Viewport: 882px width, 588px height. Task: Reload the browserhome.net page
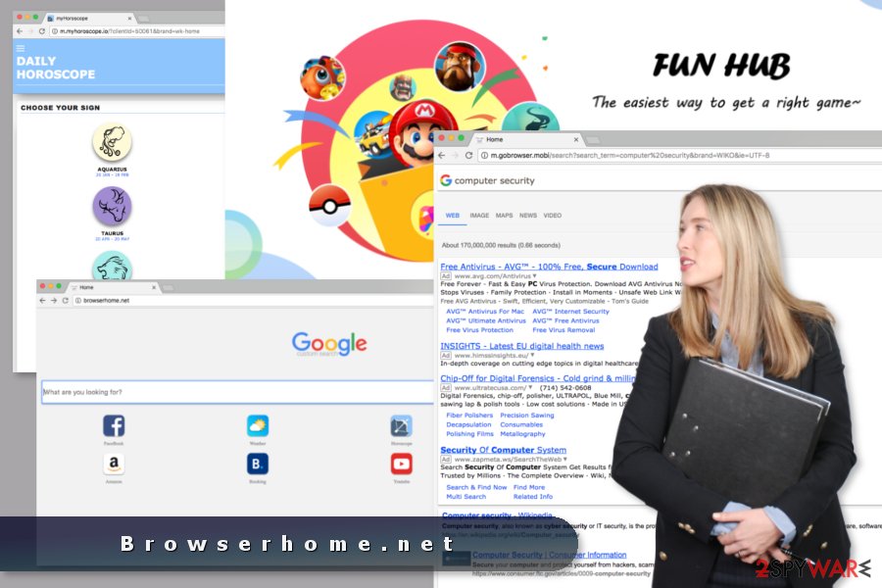click(66, 301)
